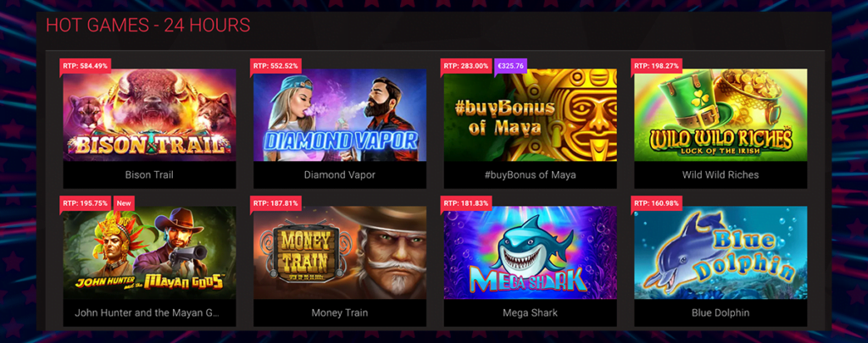Click the Hot Games - 24 Hours heading

click(147, 25)
